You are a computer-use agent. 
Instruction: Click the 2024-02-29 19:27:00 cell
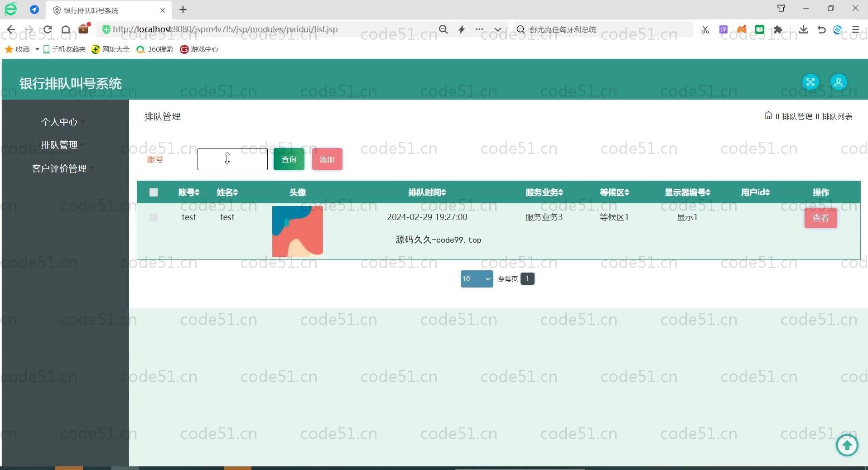427,217
